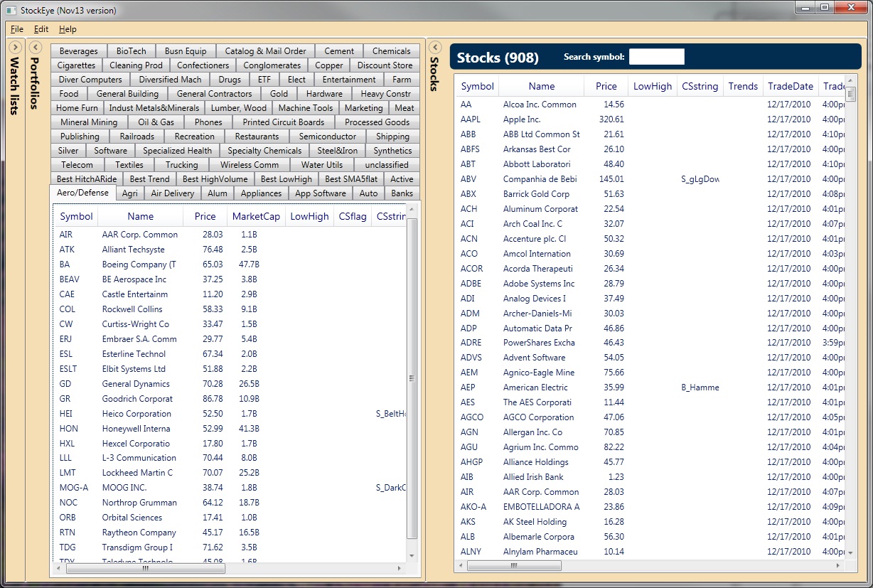Open the Help menu
The image size is (873, 588).
[x=68, y=29]
